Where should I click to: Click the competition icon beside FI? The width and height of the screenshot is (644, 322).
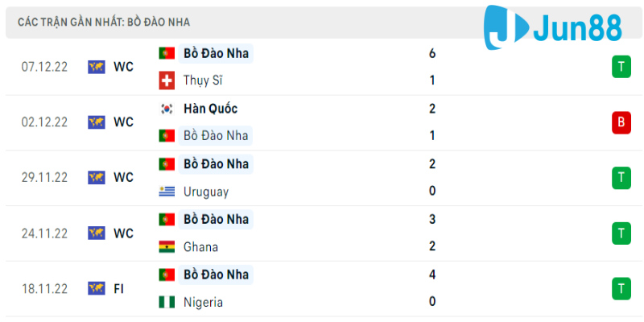[97, 288]
